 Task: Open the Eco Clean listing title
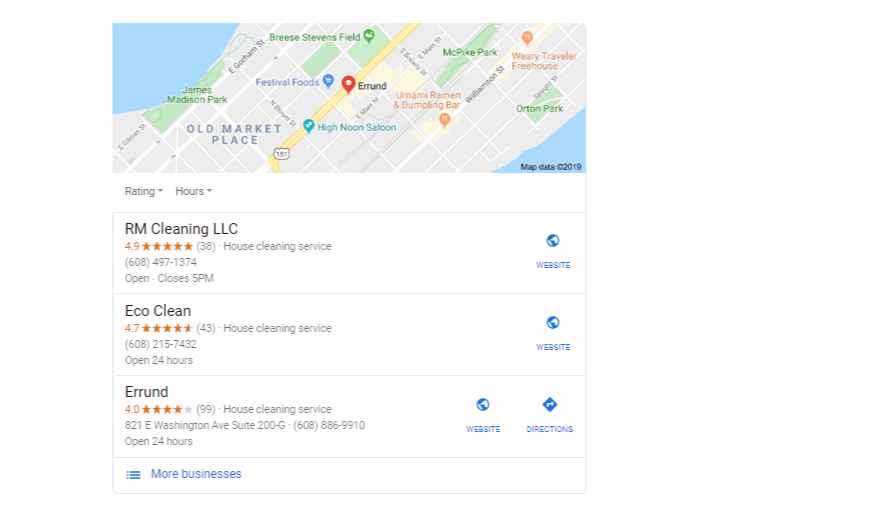158,311
